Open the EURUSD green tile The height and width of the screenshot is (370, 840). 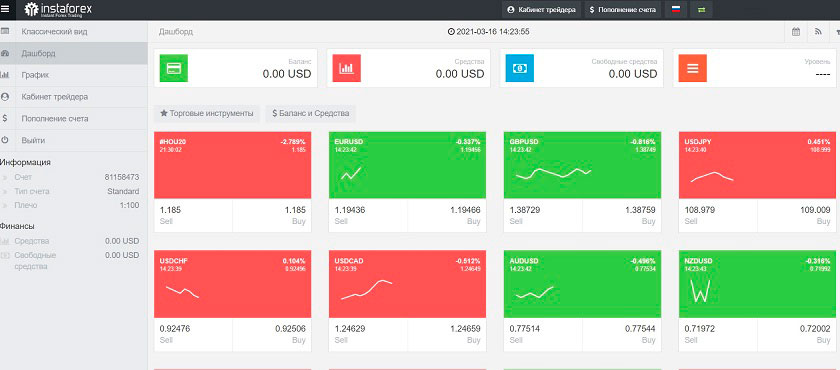(x=408, y=165)
